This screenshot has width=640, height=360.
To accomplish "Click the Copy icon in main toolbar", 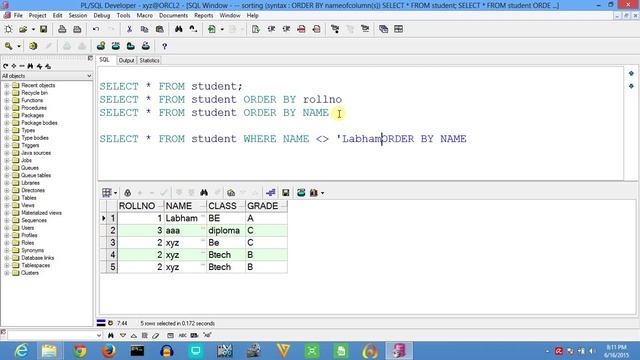I will [x=144, y=29].
